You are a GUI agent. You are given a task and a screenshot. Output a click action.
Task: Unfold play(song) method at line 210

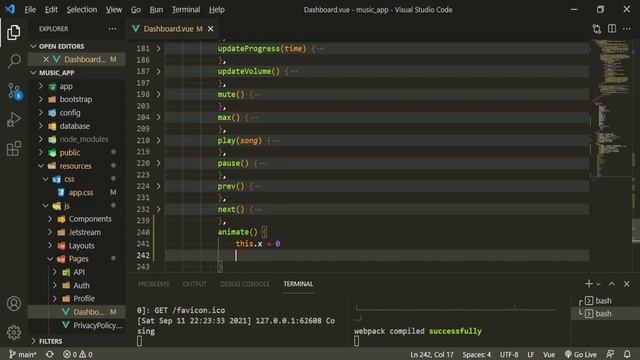click(x=158, y=140)
